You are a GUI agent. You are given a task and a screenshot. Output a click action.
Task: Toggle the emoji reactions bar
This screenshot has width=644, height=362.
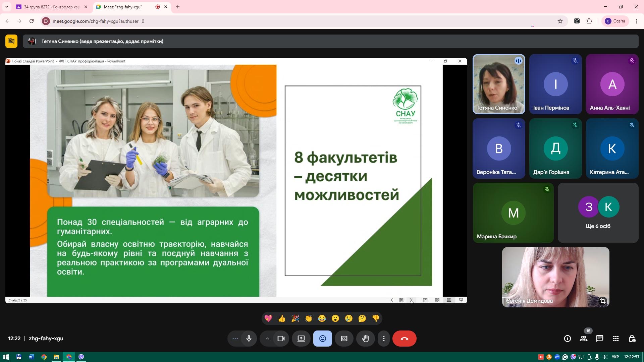tap(322, 339)
